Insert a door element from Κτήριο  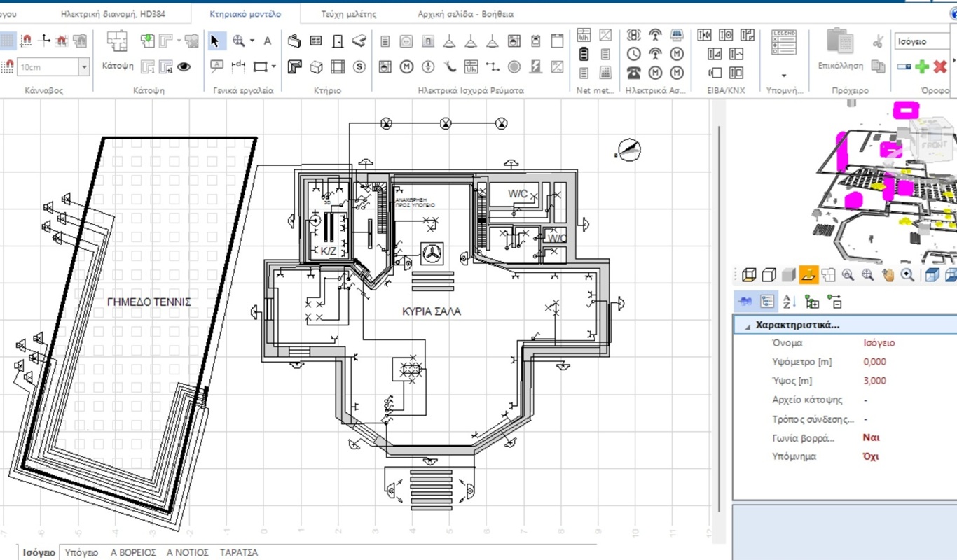(338, 41)
